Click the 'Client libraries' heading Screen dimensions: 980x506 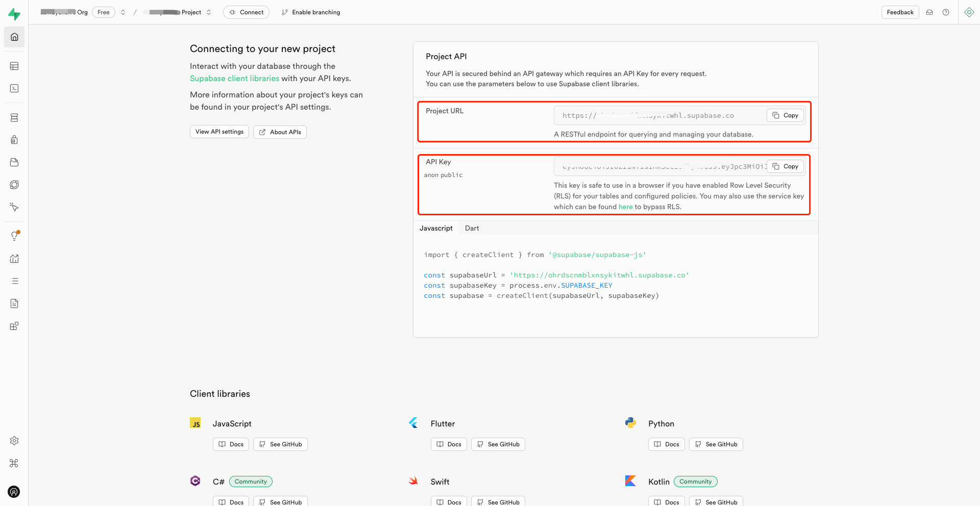220,394
